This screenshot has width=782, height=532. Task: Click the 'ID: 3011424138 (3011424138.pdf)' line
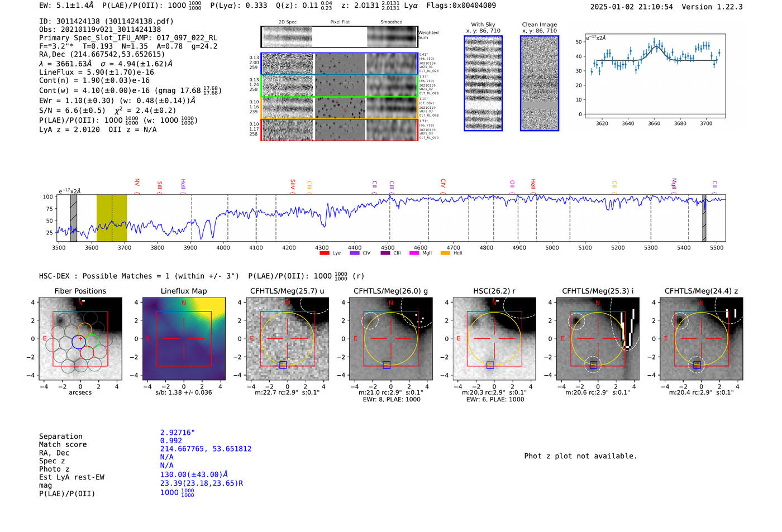click(x=106, y=21)
